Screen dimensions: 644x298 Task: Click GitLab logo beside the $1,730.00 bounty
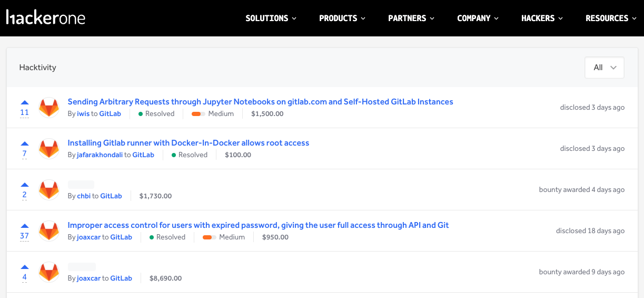(49, 190)
